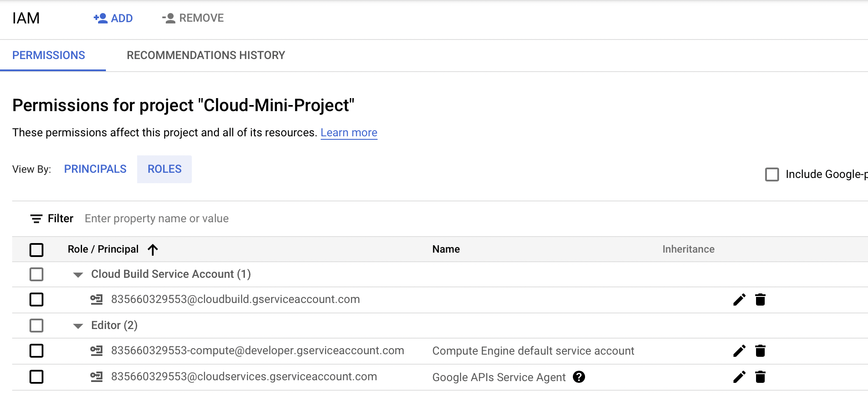Click the REMOVE principal button
The width and height of the screenshot is (868, 395).
click(193, 18)
